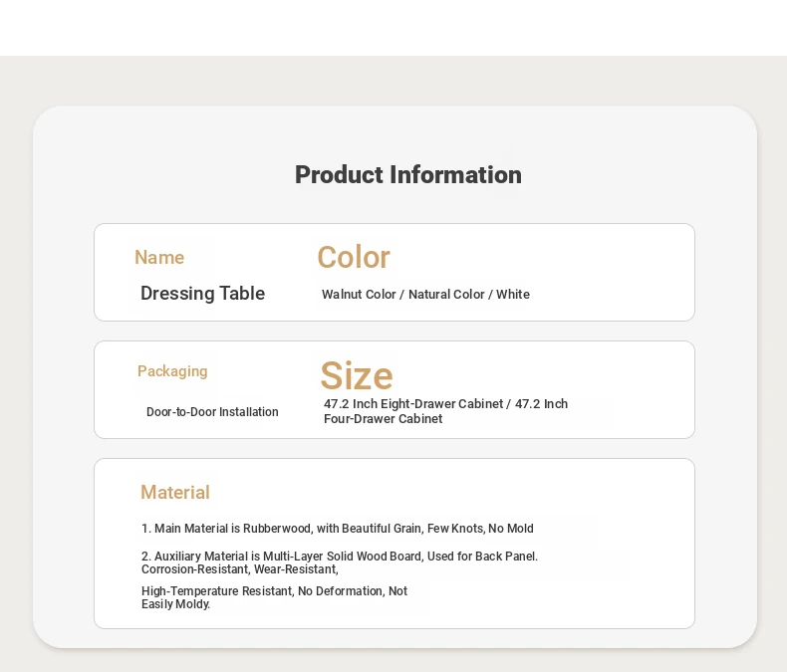Screen dimensions: 787x672
Task: Click the Door-to-Door Installation text
Action: coord(212,412)
